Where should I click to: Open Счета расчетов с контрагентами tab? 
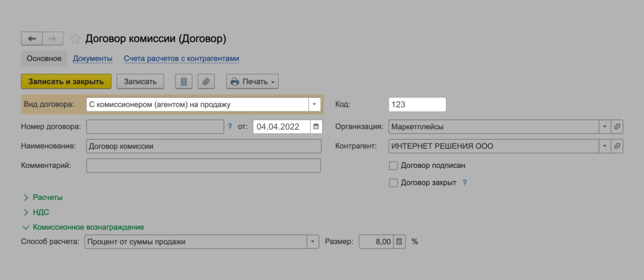point(181,59)
